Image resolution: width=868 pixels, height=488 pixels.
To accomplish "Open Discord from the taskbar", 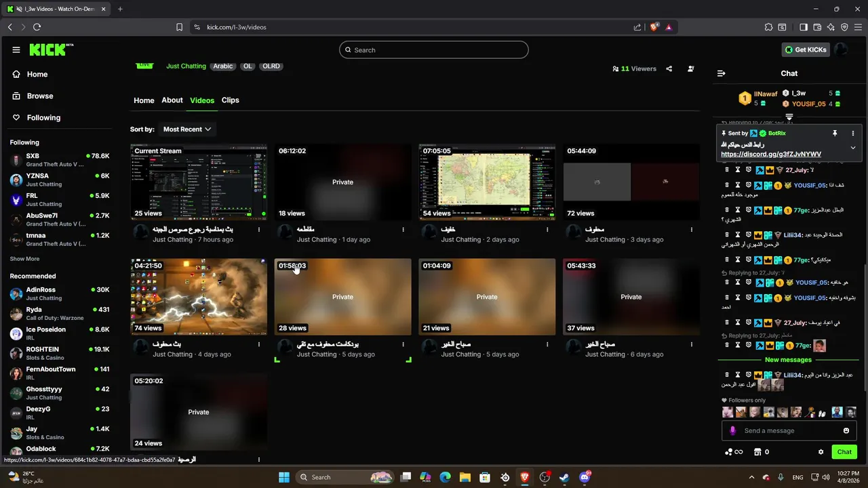I will pyautogui.click(x=585, y=477).
